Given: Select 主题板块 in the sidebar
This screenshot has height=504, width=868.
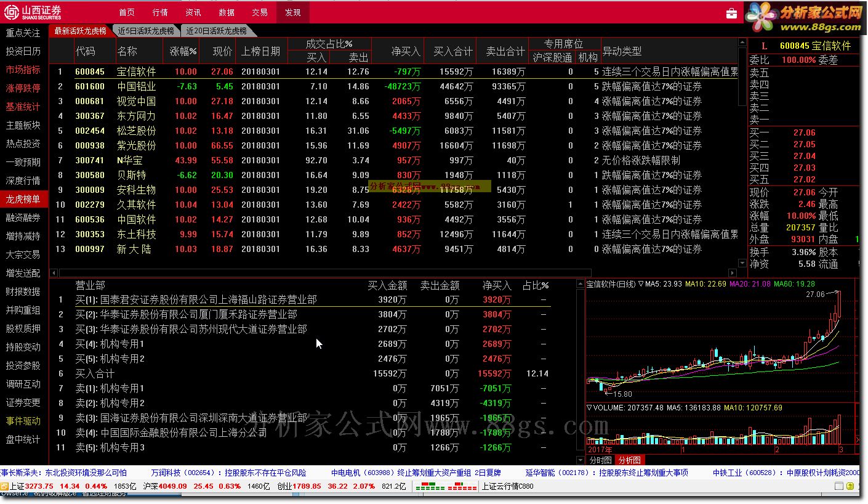Looking at the screenshot, I should point(23,125).
